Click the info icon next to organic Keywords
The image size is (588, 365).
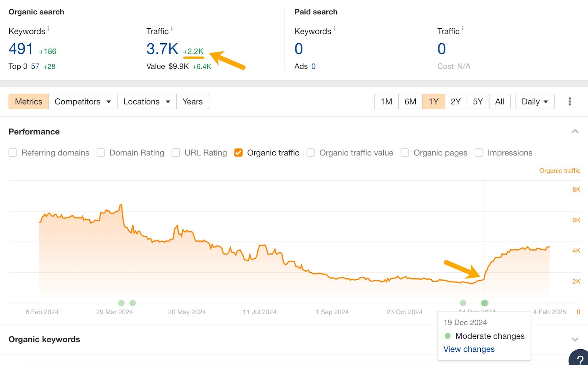coord(48,28)
